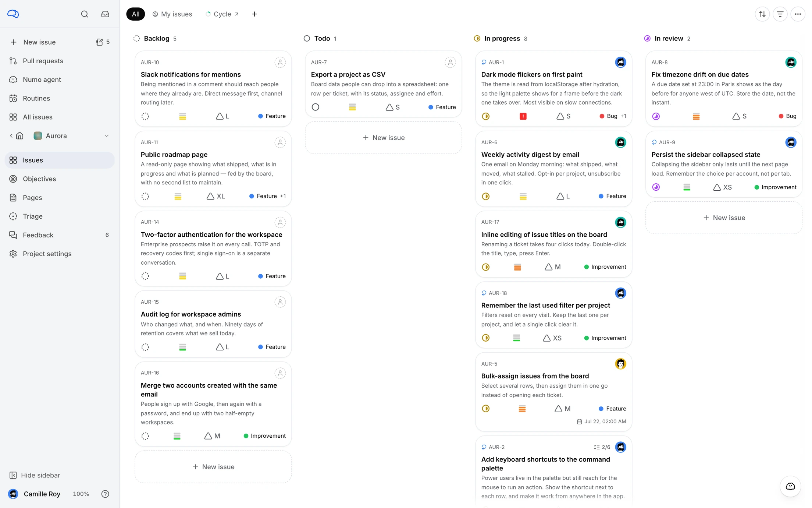Open the inbox tray icon

pos(105,14)
